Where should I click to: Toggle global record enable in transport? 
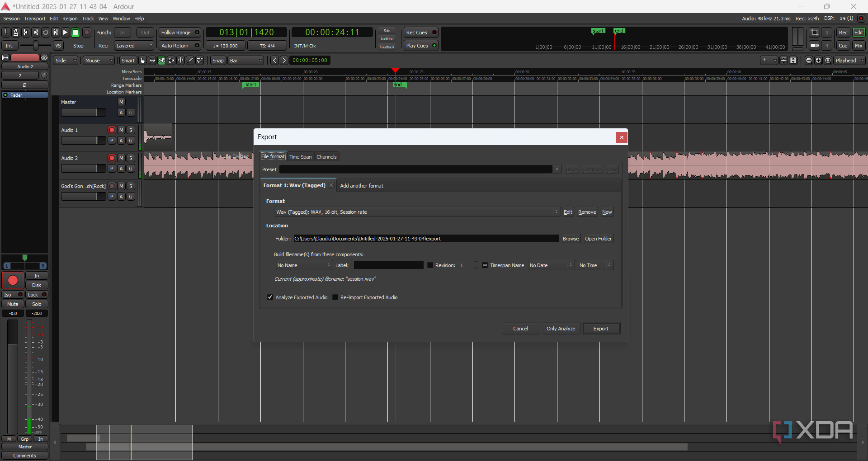(x=87, y=33)
